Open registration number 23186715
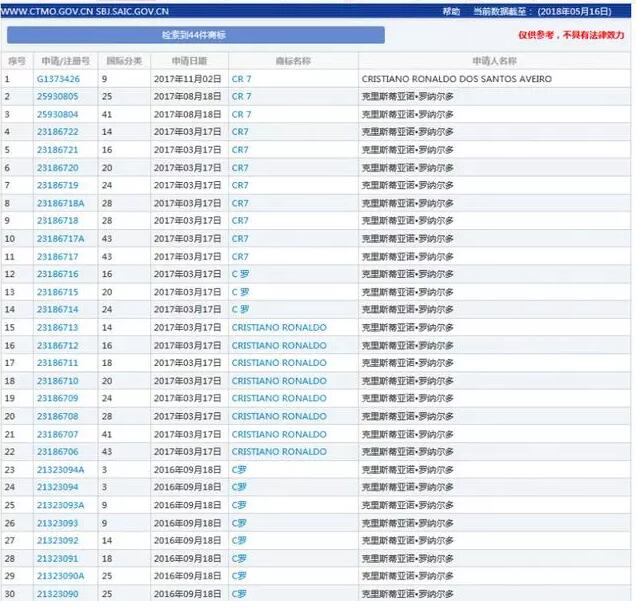 tap(57, 292)
